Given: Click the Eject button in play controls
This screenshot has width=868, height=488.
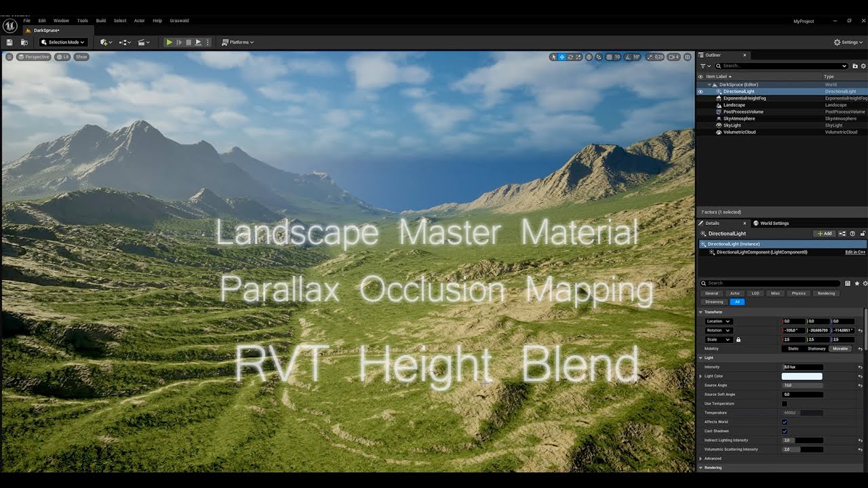Looking at the screenshot, I should pos(198,42).
